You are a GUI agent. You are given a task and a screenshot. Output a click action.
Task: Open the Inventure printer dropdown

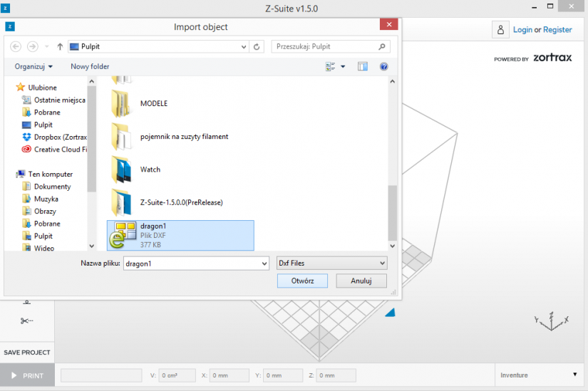pos(539,375)
